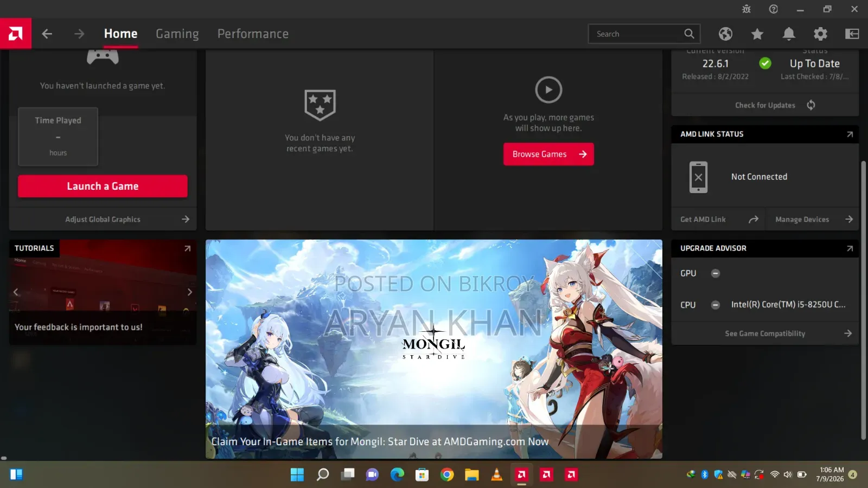The height and width of the screenshot is (488, 868).
Task: Click the Launch a Game button
Action: point(103,186)
